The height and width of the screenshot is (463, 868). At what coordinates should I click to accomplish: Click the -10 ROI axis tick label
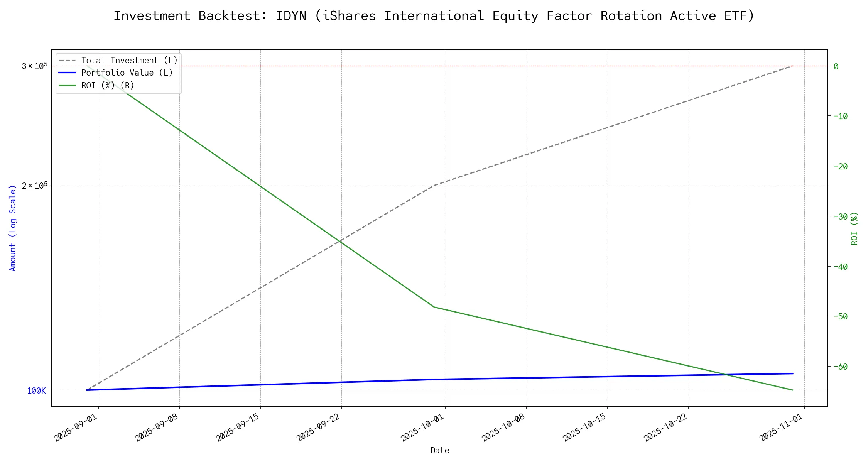[x=840, y=117]
